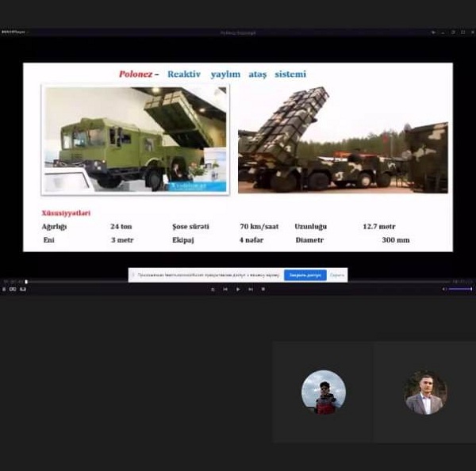The width and height of the screenshot is (476, 471).
Task: Click the seek bar position handle
Action: click(26, 282)
